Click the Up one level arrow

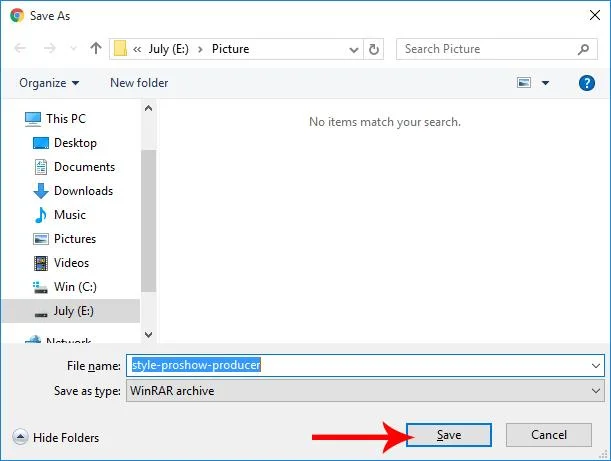[96, 49]
